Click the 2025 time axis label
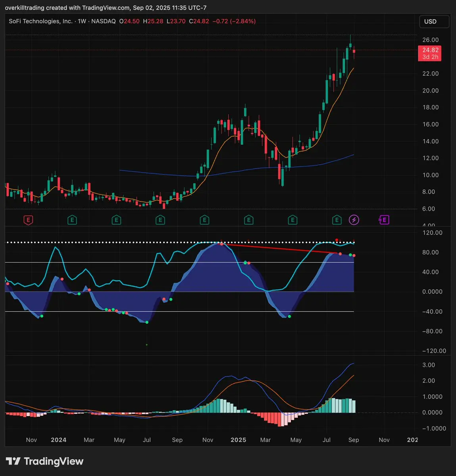The height and width of the screenshot is (476, 456). tap(239, 440)
